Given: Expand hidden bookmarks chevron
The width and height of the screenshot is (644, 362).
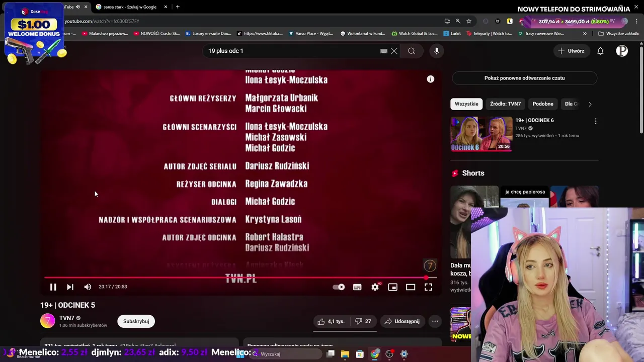Looking at the screenshot, I should click(585, 34).
